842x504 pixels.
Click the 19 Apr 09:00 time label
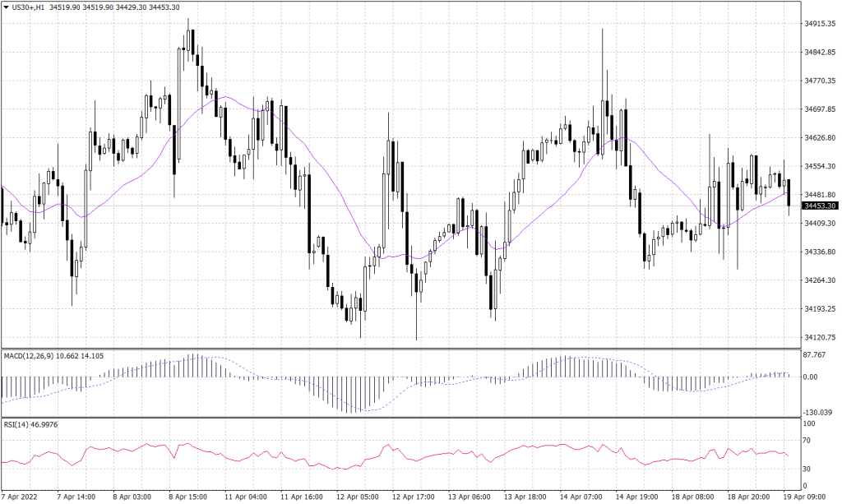point(804,497)
